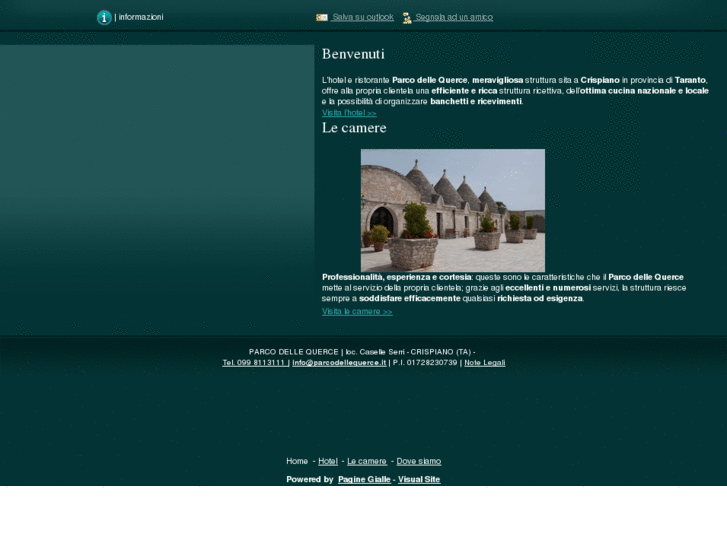Image resolution: width=727 pixels, height=545 pixels.
Task: Select the Benvenuti heading
Action: 353,54
